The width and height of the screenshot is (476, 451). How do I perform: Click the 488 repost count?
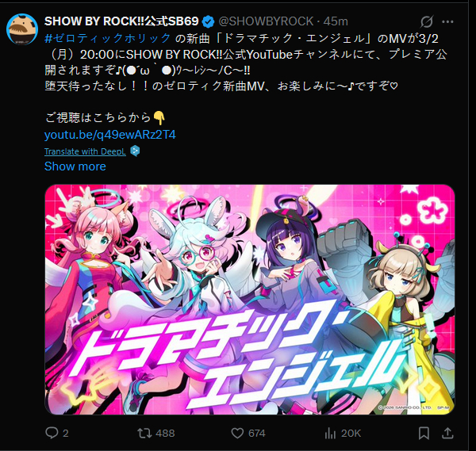point(165,433)
